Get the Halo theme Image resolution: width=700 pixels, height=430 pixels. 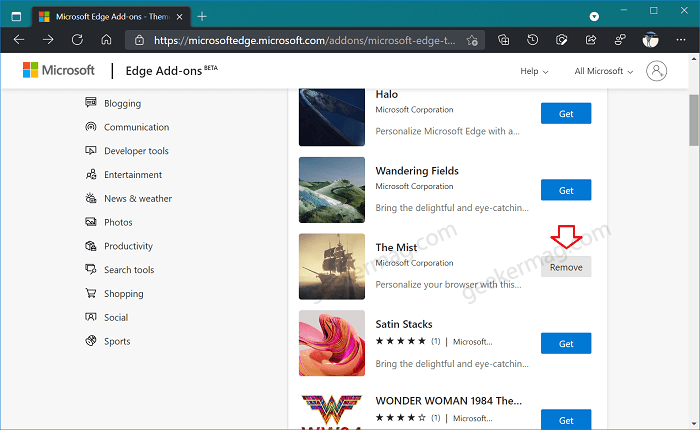pos(566,113)
